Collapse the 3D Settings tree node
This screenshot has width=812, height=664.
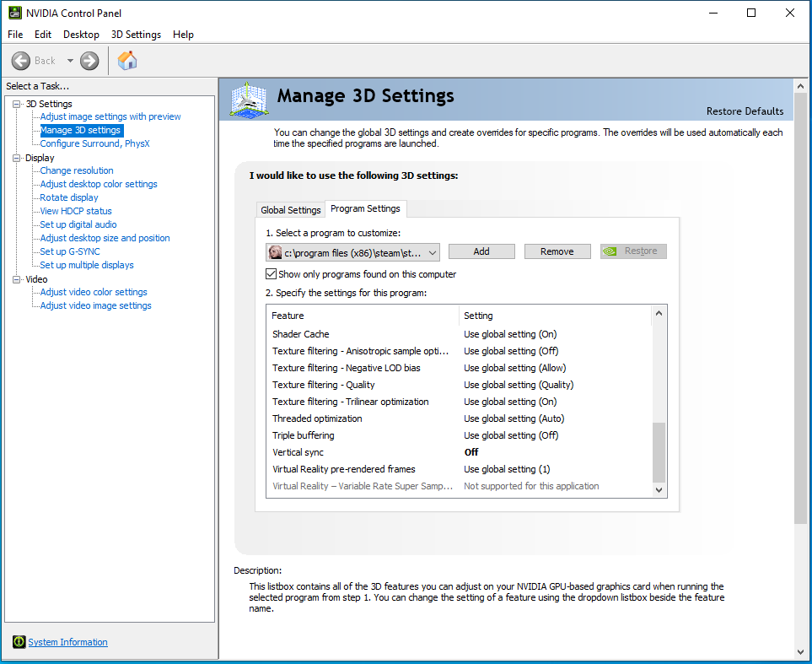point(17,104)
